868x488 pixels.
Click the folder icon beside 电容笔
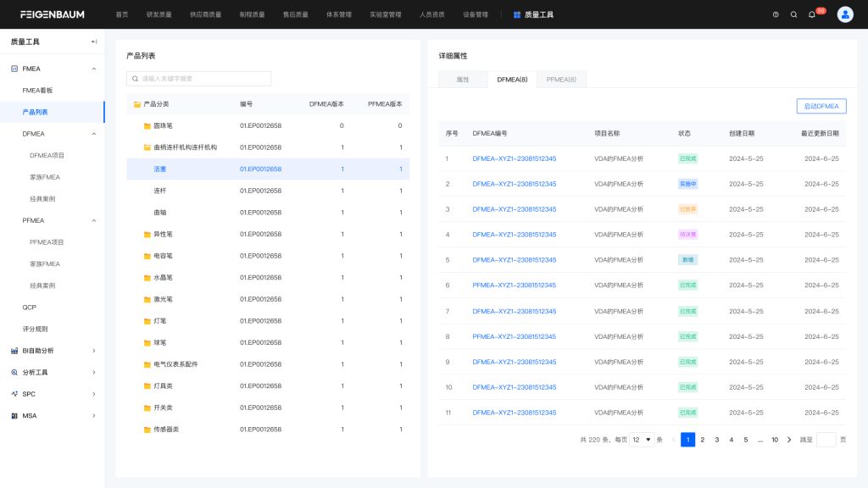pyautogui.click(x=147, y=256)
